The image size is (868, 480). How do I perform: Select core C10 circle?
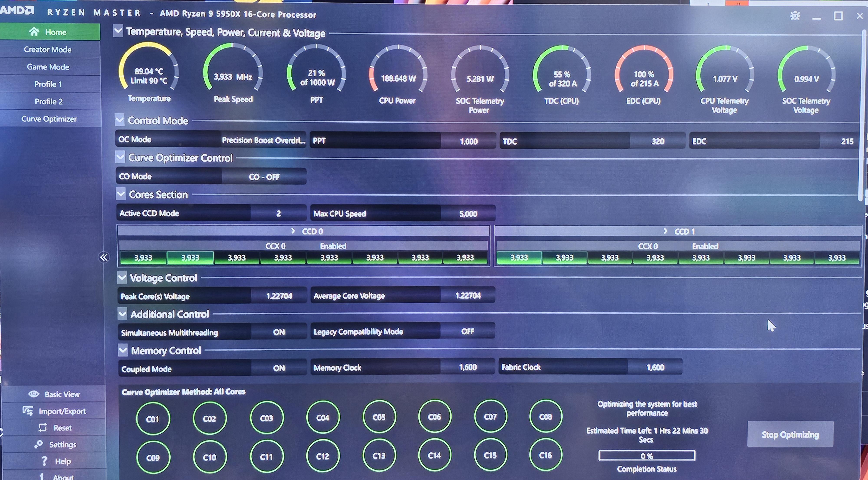coord(210,457)
